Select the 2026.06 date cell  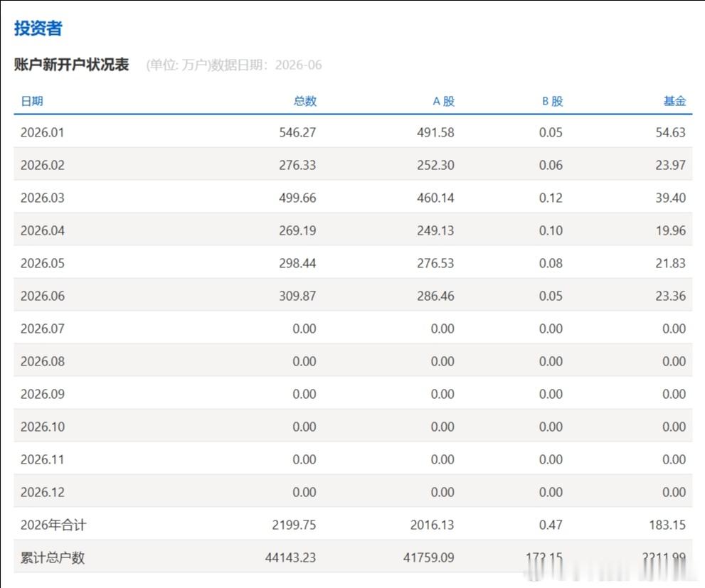coord(42,296)
